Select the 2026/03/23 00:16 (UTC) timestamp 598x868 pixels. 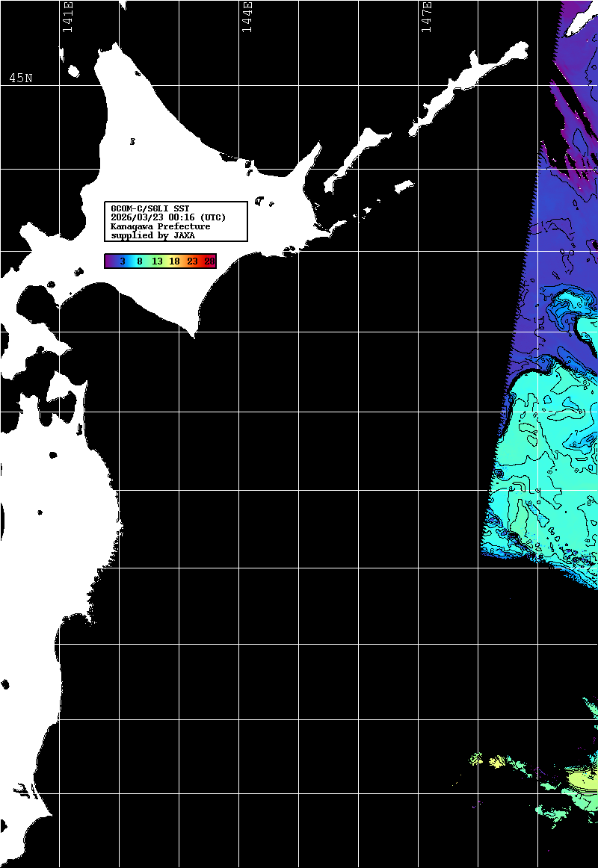167,217
